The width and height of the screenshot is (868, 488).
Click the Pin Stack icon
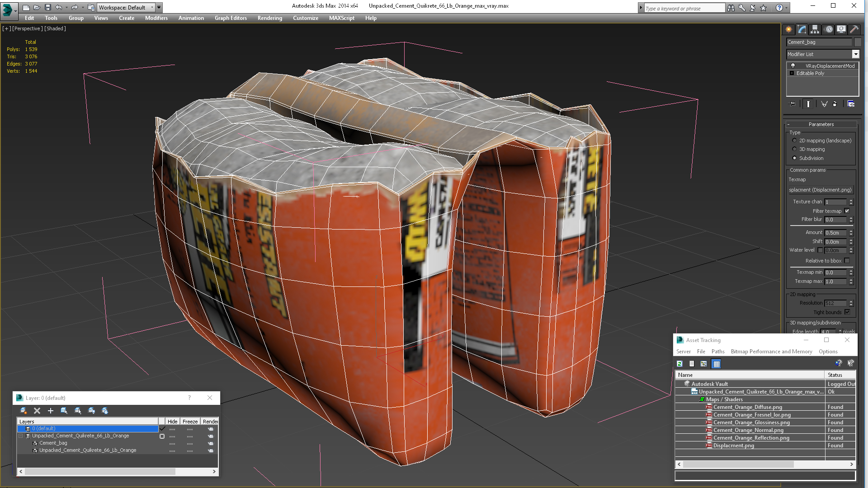(793, 104)
